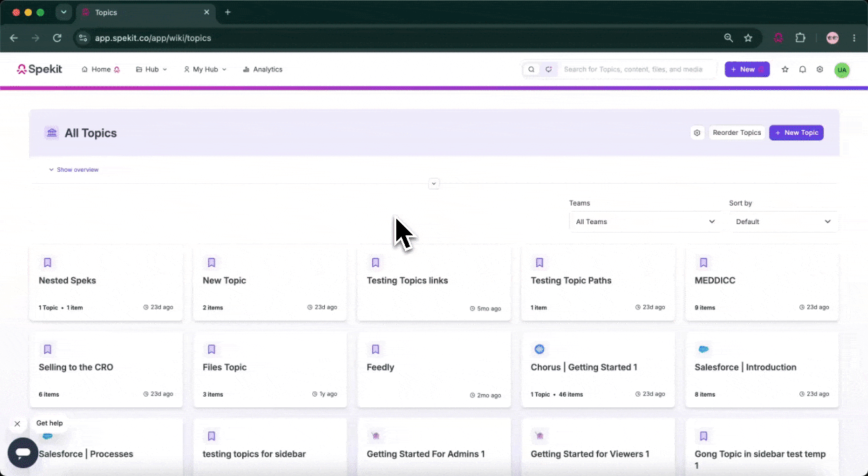Click the Spekit extension icon in toolbar

coord(779,38)
